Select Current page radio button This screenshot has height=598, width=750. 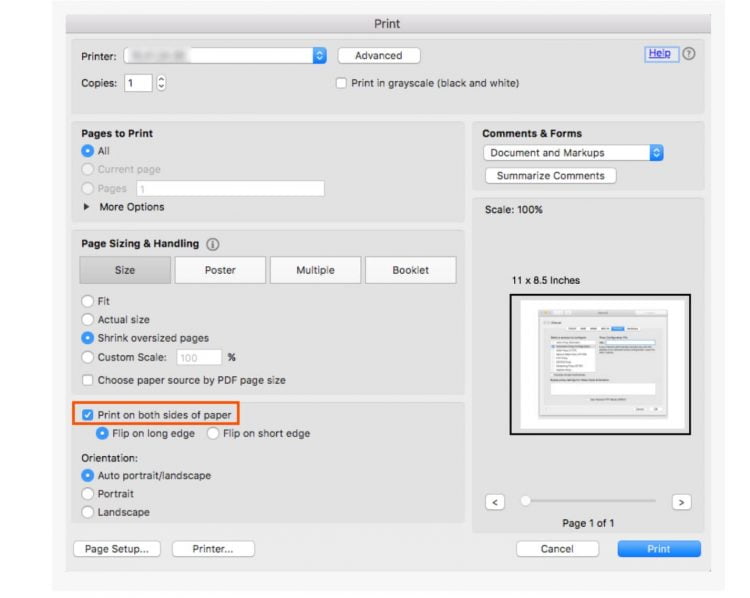(87, 169)
